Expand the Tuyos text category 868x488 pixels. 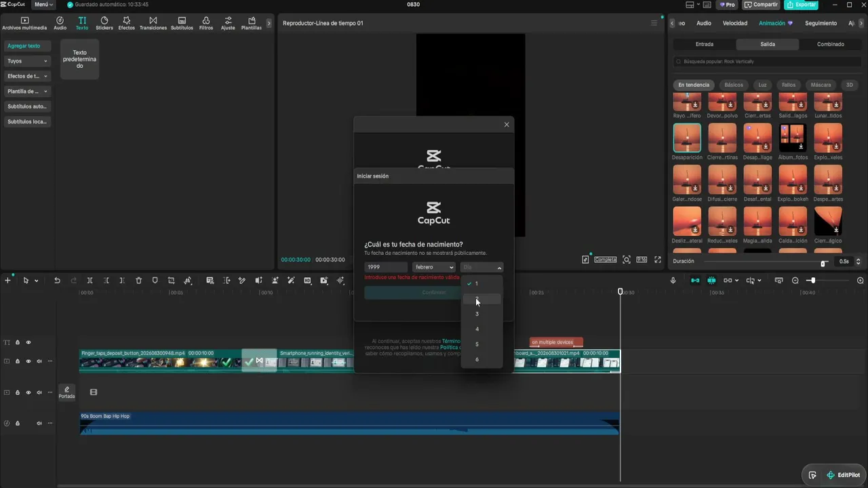click(27, 61)
